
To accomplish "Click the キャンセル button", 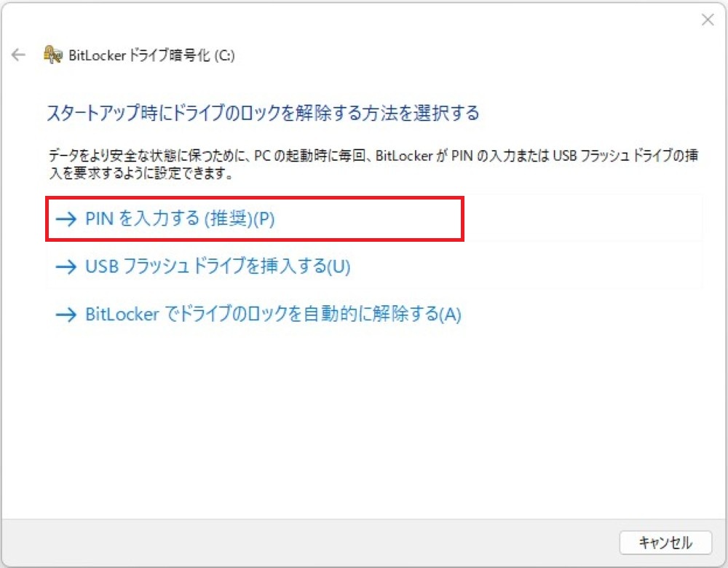I will [x=665, y=543].
